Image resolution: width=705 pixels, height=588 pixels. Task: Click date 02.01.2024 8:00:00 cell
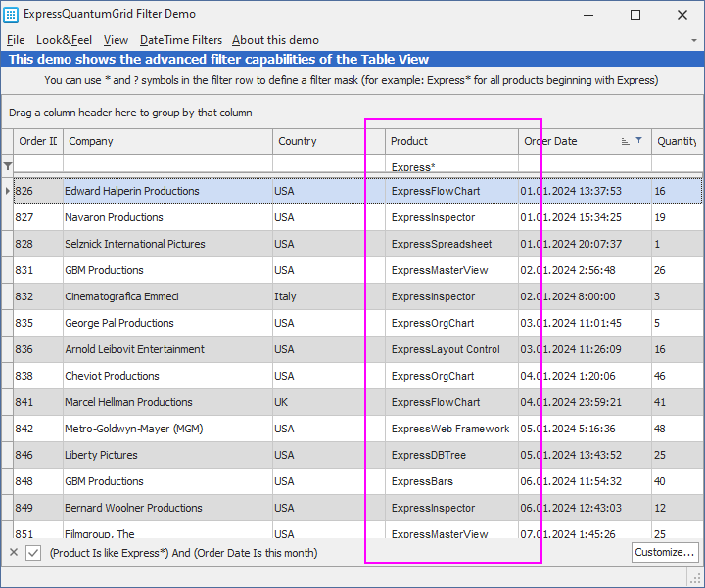[585, 296]
